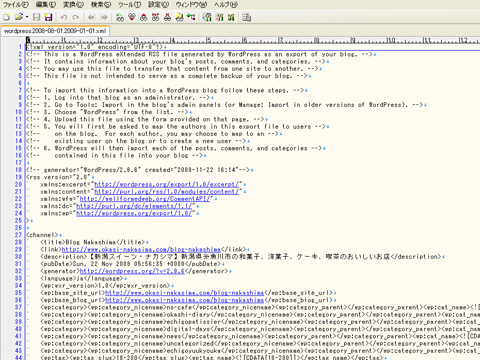Follow the wp:base_site_url link
The width and height of the screenshot is (480, 360).
point(185,293)
